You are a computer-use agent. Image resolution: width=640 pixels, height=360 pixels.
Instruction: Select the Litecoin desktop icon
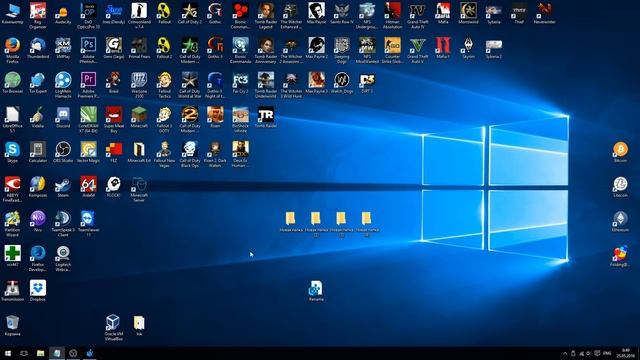tap(620, 184)
